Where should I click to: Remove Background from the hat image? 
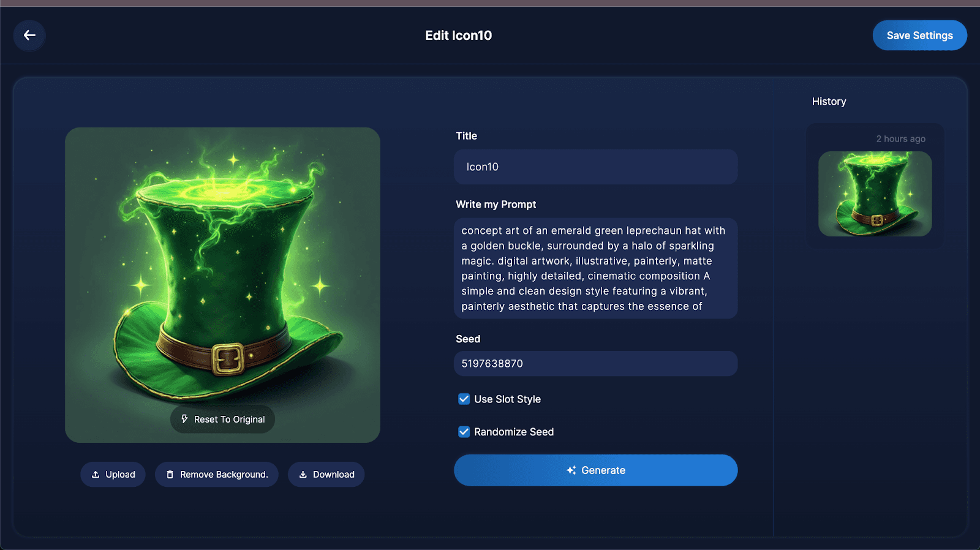[217, 475]
